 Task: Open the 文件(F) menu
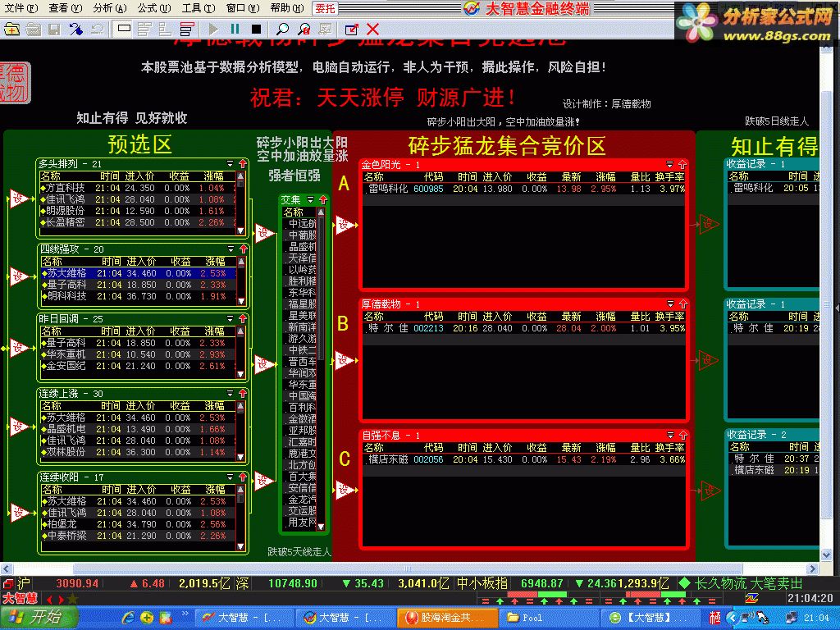21,7
